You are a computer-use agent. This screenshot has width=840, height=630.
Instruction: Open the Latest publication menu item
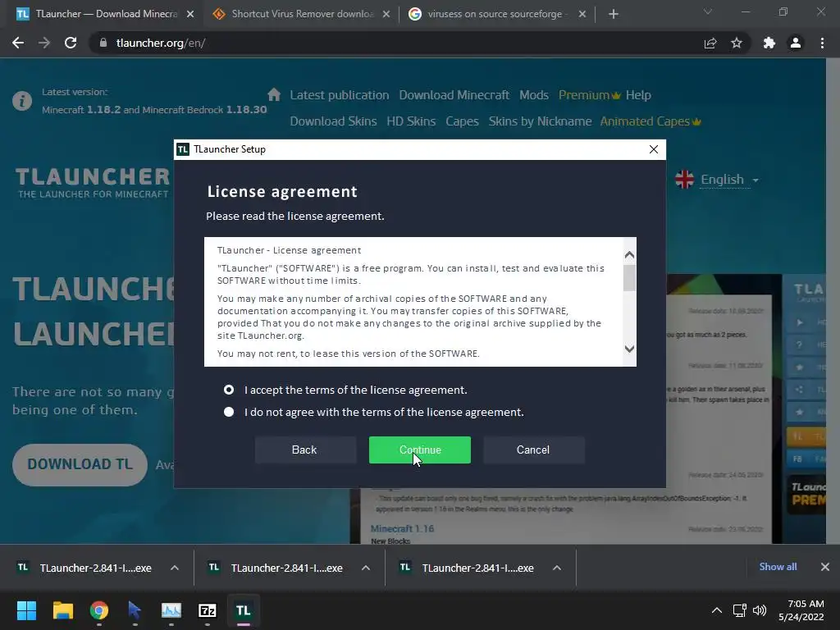tap(340, 95)
